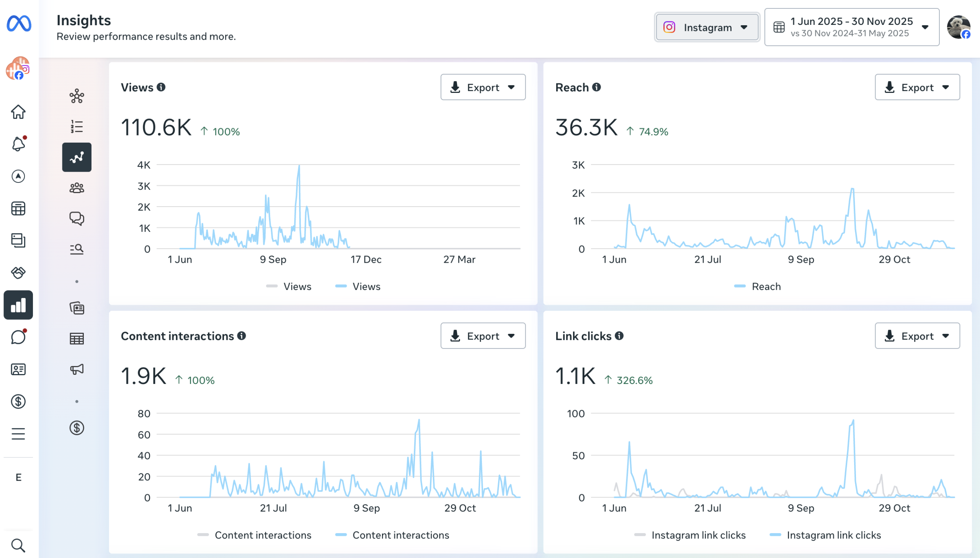Open the Audience people icon in Insights menu
This screenshot has width=980, height=558.
tap(77, 188)
